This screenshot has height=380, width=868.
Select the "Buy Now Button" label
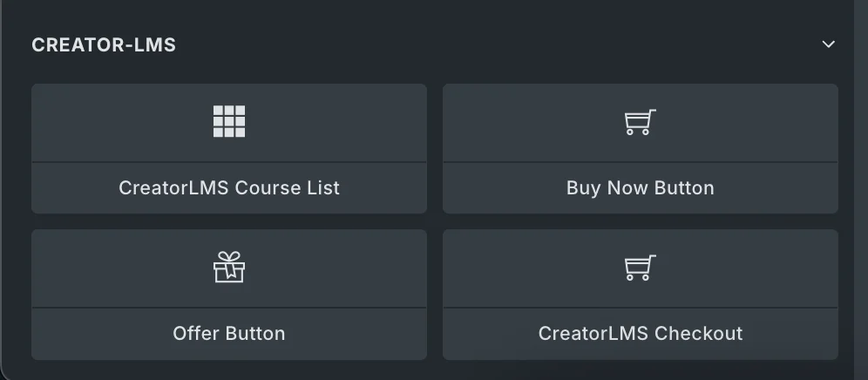(x=640, y=188)
